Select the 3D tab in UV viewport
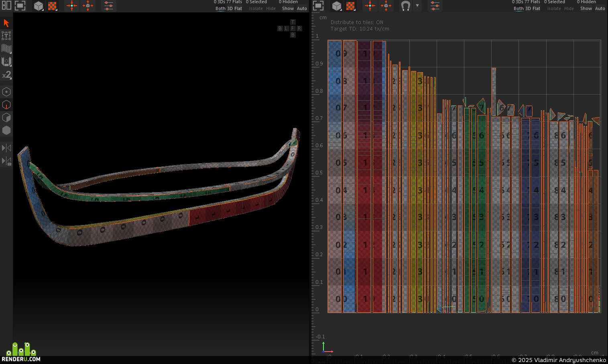Screen dimensions: 608x364 (528, 8)
